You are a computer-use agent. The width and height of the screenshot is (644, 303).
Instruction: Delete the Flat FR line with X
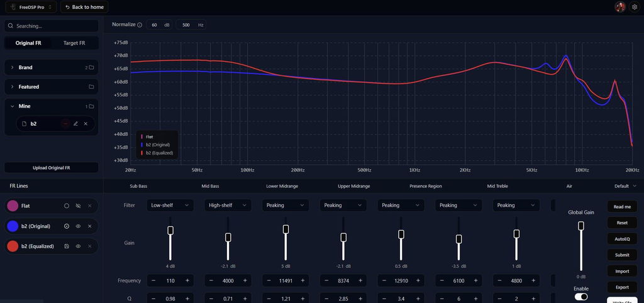pyautogui.click(x=89, y=206)
